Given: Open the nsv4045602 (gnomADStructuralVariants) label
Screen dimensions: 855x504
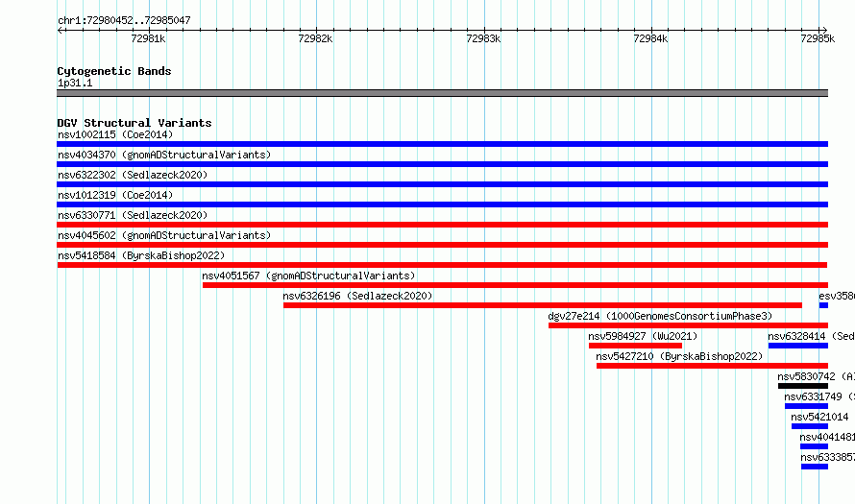Looking at the screenshot, I should tap(164, 235).
